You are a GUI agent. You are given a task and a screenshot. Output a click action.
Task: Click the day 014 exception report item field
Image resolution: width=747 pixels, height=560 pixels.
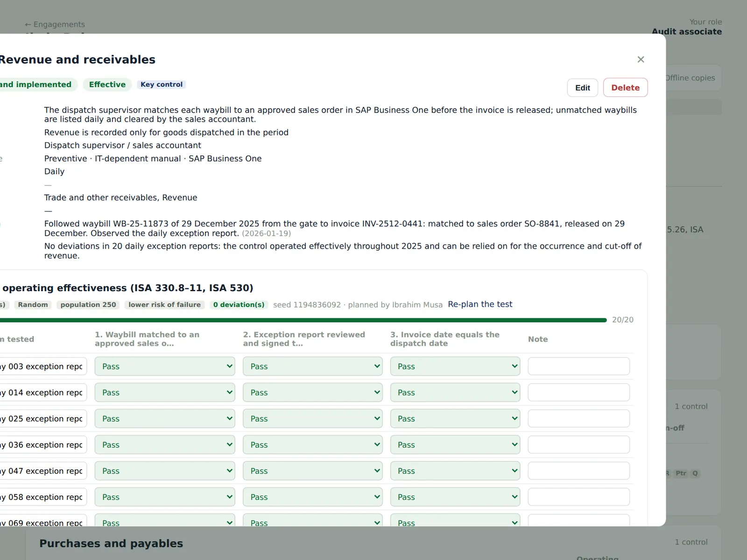[43, 392]
